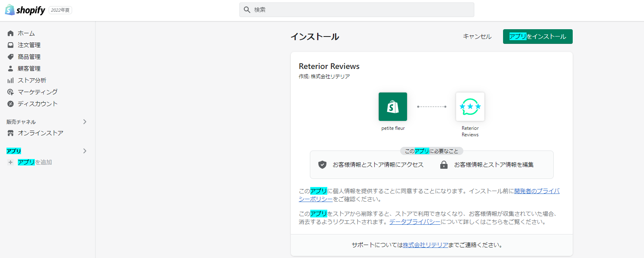The width and height of the screenshot is (644, 258).
Task: Open マーケティング in the sidebar
Action: tap(38, 92)
